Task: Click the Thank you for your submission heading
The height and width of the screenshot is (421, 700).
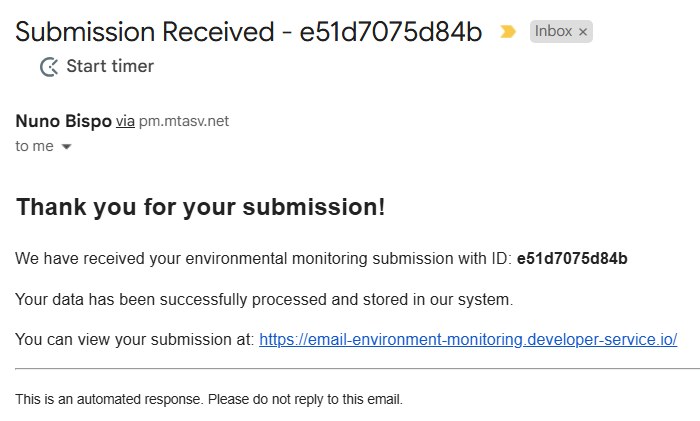Action: pos(200,207)
